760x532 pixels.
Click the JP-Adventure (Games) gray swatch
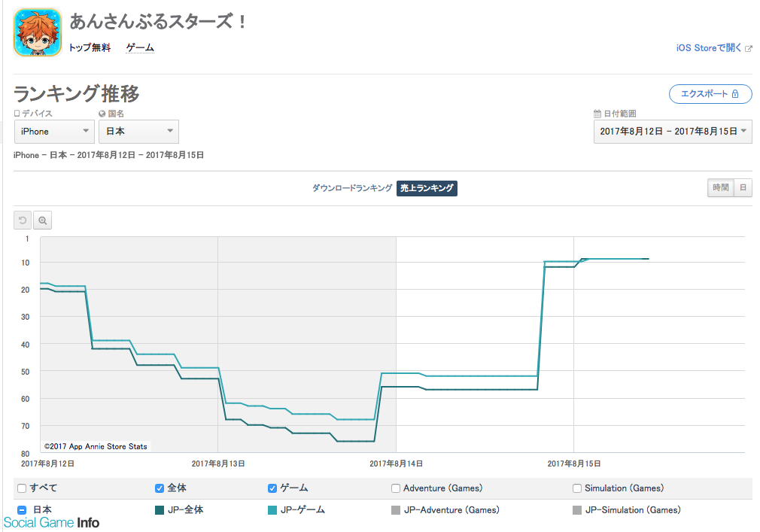(396, 510)
